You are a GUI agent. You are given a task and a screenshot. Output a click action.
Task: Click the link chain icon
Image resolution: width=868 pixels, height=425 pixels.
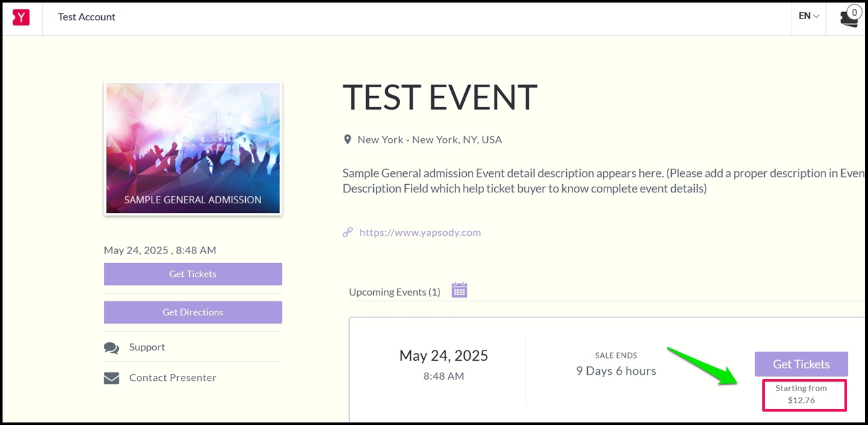(x=348, y=233)
